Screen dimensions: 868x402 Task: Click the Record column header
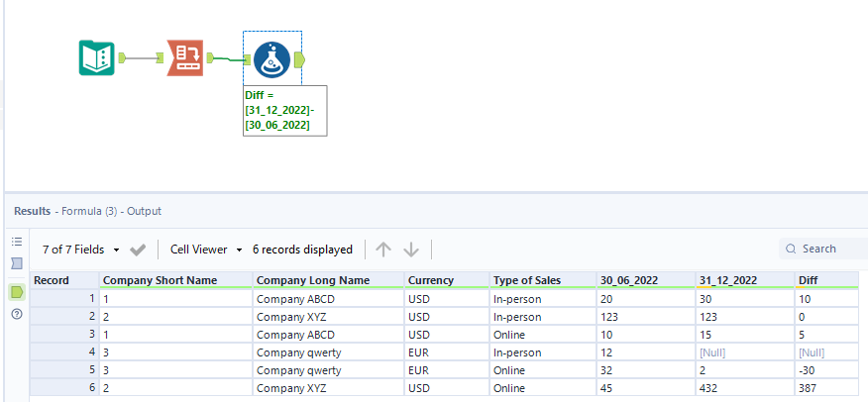[x=64, y=280]
